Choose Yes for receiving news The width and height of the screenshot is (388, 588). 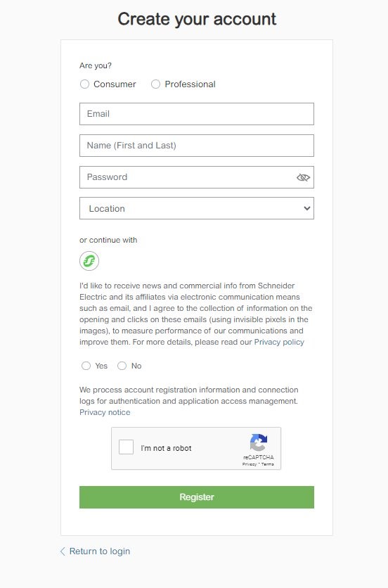86,366
